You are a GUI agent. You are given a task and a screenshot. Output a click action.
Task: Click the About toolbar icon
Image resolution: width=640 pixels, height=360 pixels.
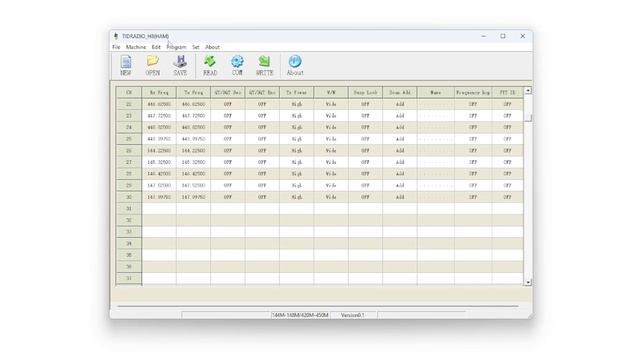point(295,65)
